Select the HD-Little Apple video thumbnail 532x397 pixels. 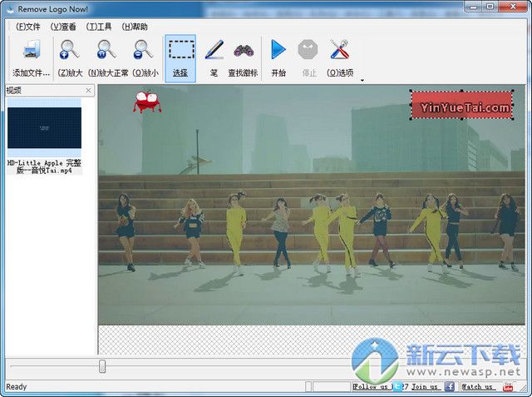coord(44,127)
